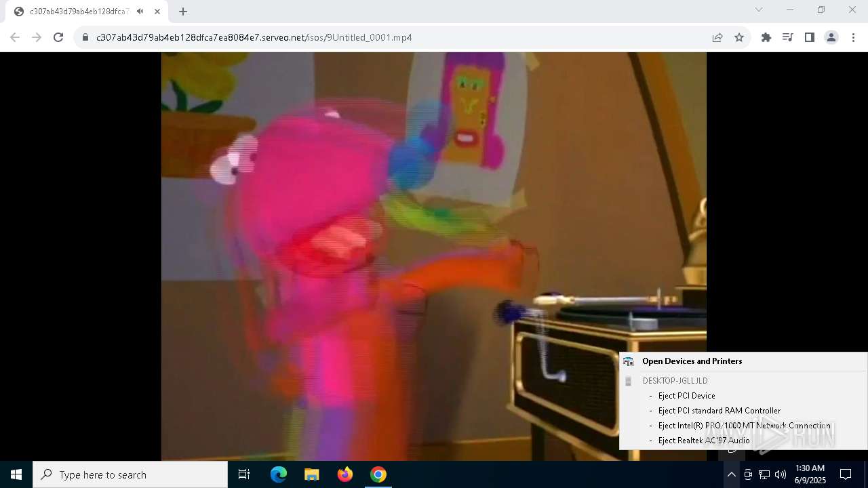The image size is (868, 488).
Task: Toggle Chrome side panel
Action: click(810, 37)
